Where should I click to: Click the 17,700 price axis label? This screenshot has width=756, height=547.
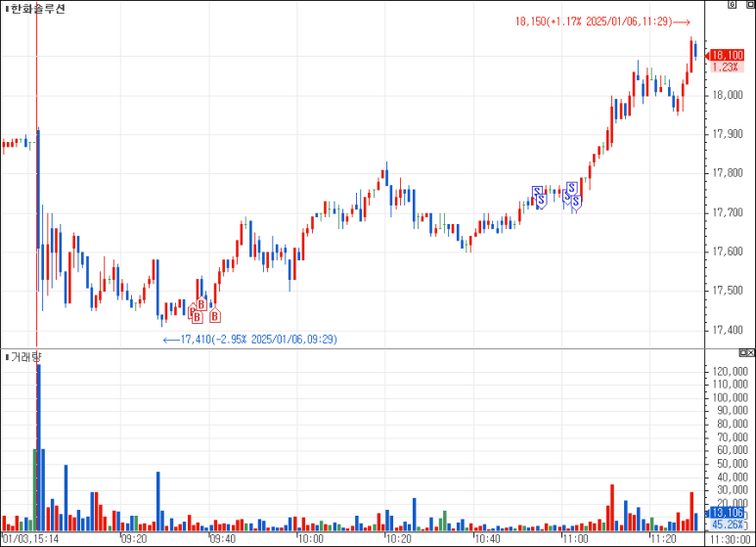(x=728, y=212)
